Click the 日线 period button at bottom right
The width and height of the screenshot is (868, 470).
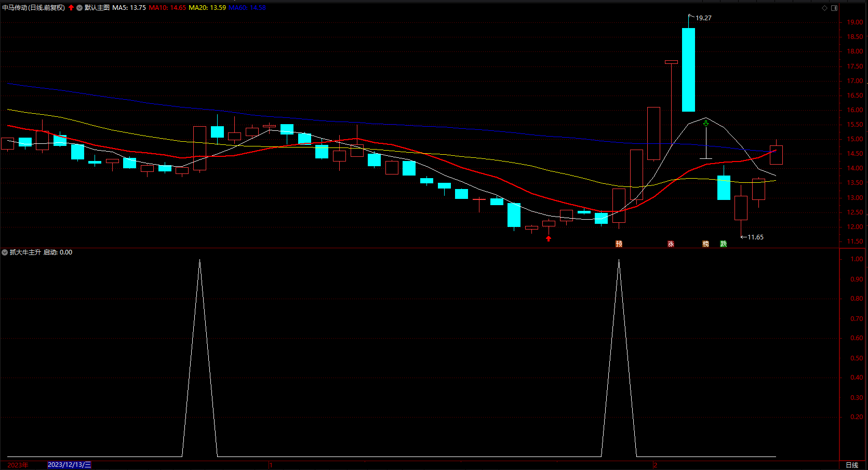click(852, 465)
